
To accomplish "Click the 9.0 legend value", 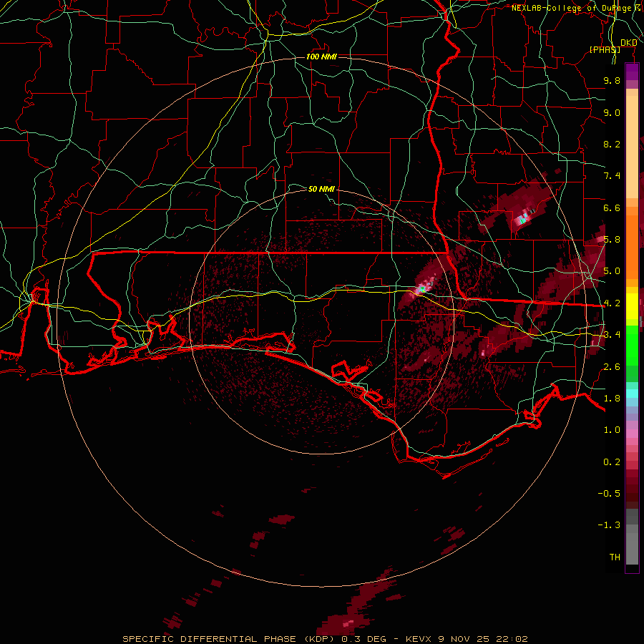I will click(612, 112).
